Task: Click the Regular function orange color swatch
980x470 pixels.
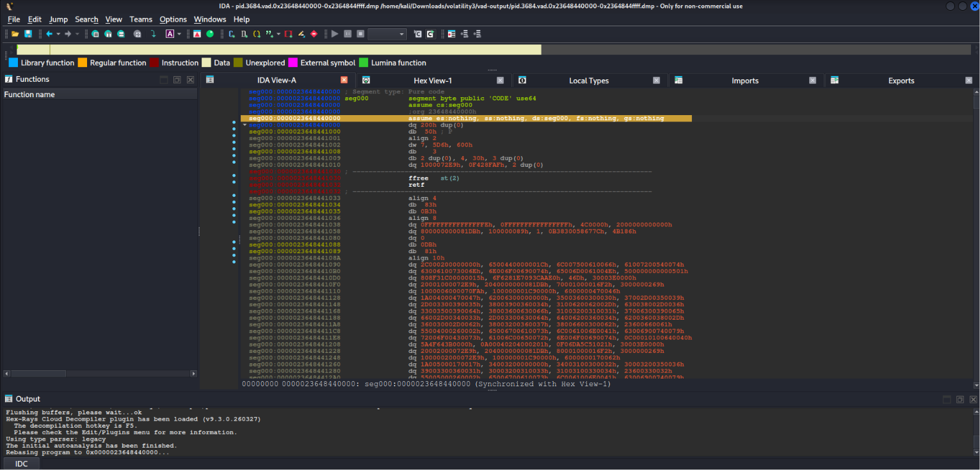Action: click(83, 63)
